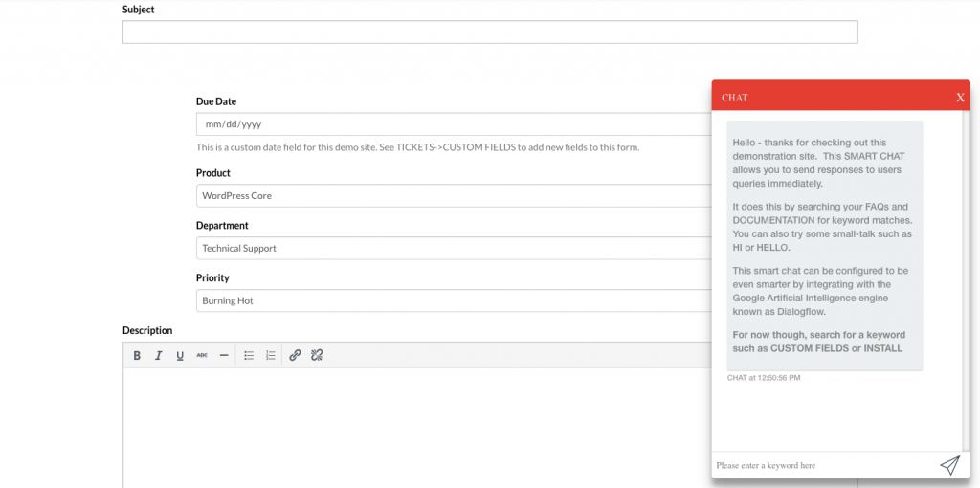The image size is (980, 488).
Task: Close the chat window with X
Action: (960, 98)
